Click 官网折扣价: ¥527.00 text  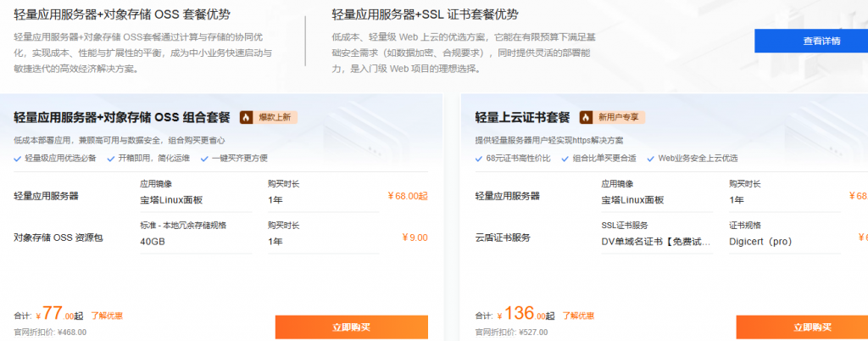coord(511,333)
